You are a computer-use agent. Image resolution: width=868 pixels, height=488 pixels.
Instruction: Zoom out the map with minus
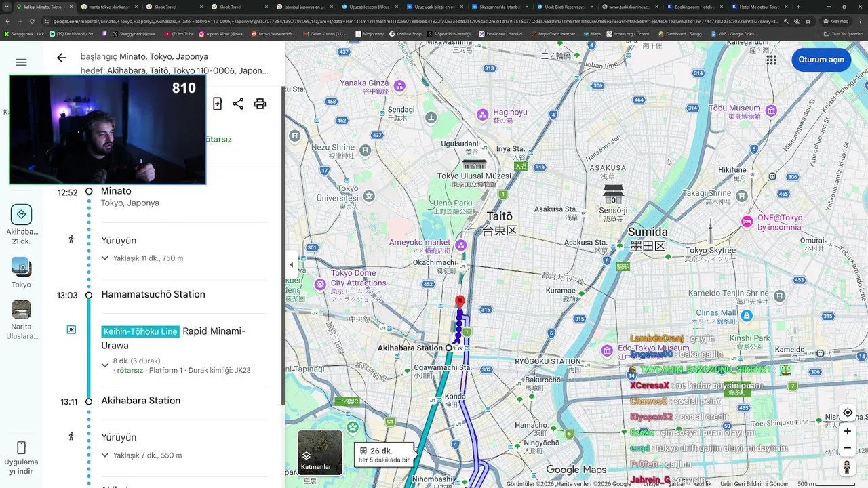[847, 447]
